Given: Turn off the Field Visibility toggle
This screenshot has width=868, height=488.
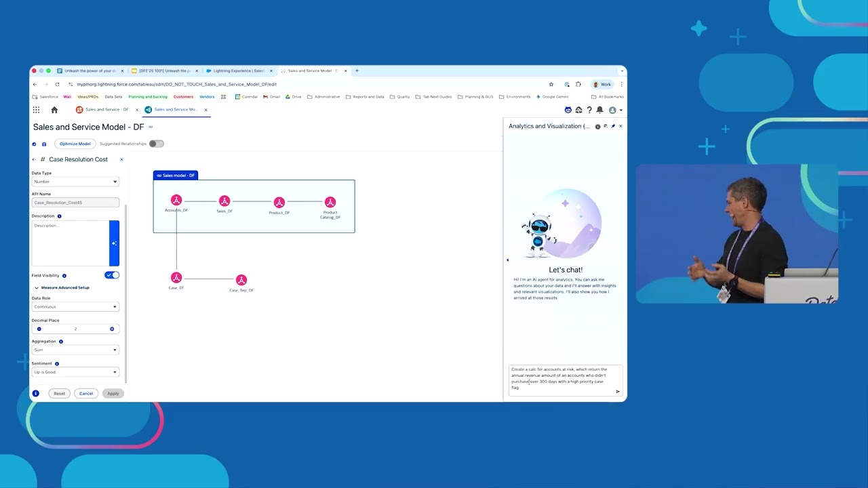Looking at the screenshot, I should tap(112, 275).
